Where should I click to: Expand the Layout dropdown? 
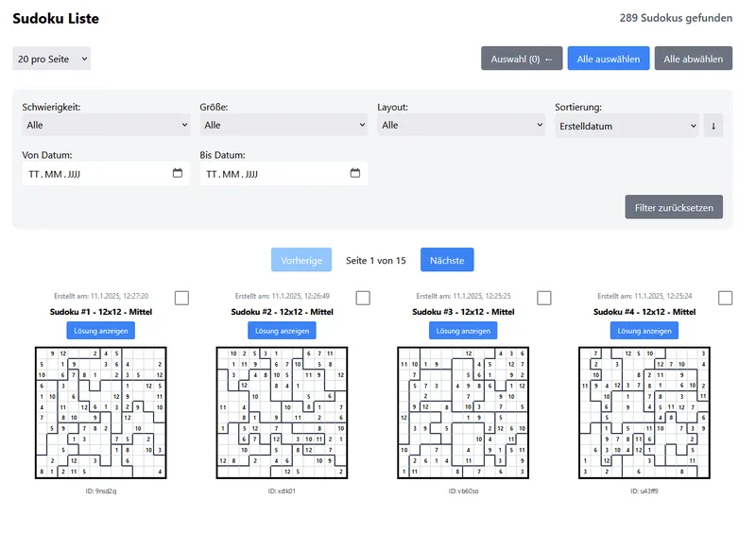pos(462,124)
